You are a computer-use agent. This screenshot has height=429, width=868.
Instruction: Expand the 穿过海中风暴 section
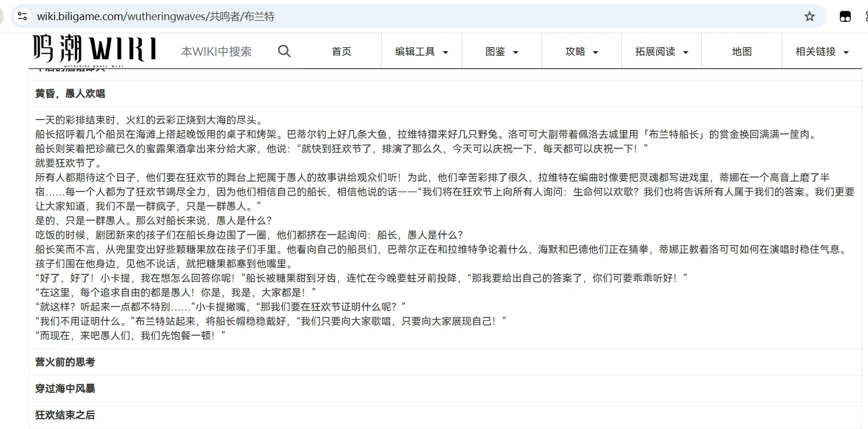[x=65, y=389]
